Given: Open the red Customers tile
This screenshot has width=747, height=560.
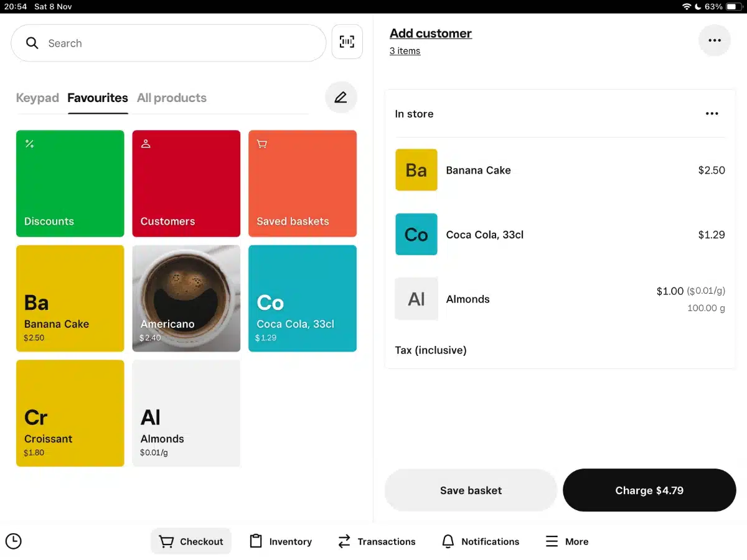Looking at the screenshot, I should pos(186,184).
